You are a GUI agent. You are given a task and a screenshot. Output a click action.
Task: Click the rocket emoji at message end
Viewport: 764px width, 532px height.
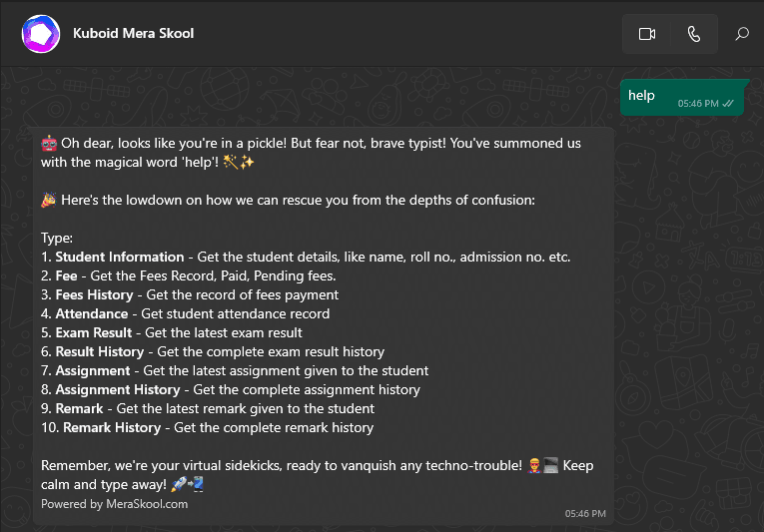pyautogui.click(x=179, y=484)
